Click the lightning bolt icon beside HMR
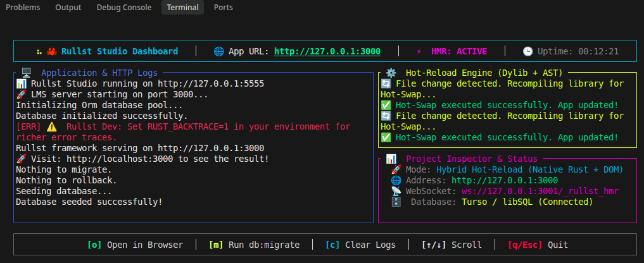The width and height of the screenshot is (644, 263). click(x=419, y=51)
